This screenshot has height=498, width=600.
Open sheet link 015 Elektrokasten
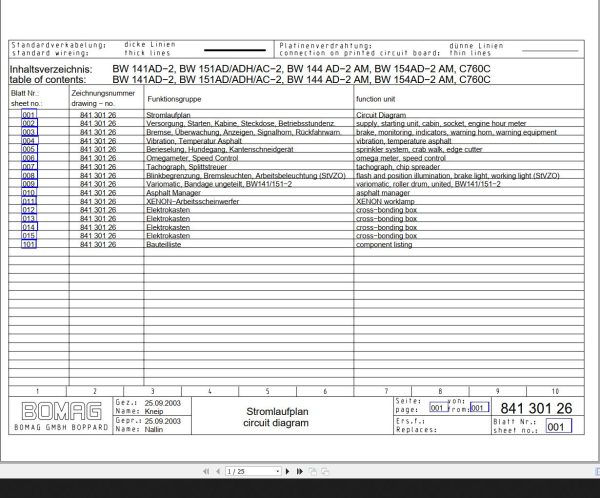pyautogui.click(x=29, y=236)
